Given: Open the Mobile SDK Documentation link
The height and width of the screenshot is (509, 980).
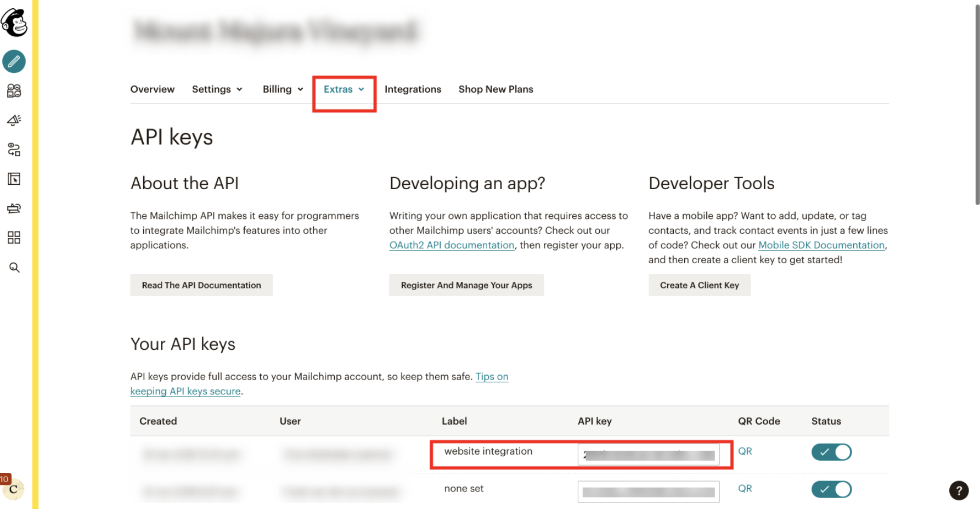Looking at the screenshot, I should tap(821, 245).
